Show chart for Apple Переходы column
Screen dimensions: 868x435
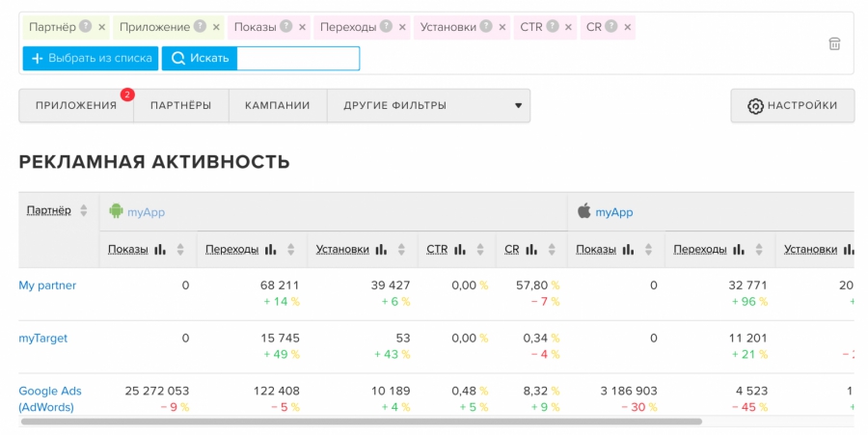pos(739,250)
